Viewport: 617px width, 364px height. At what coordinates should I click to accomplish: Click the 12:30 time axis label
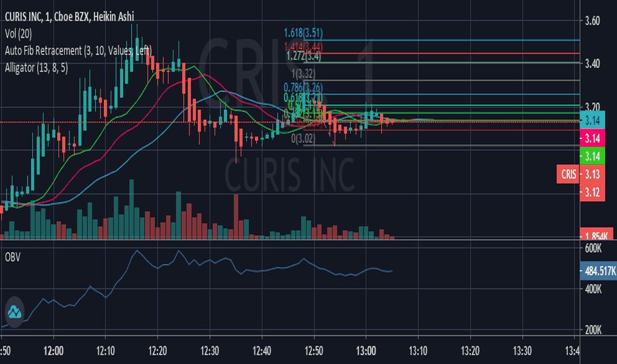tap(210, 351)
